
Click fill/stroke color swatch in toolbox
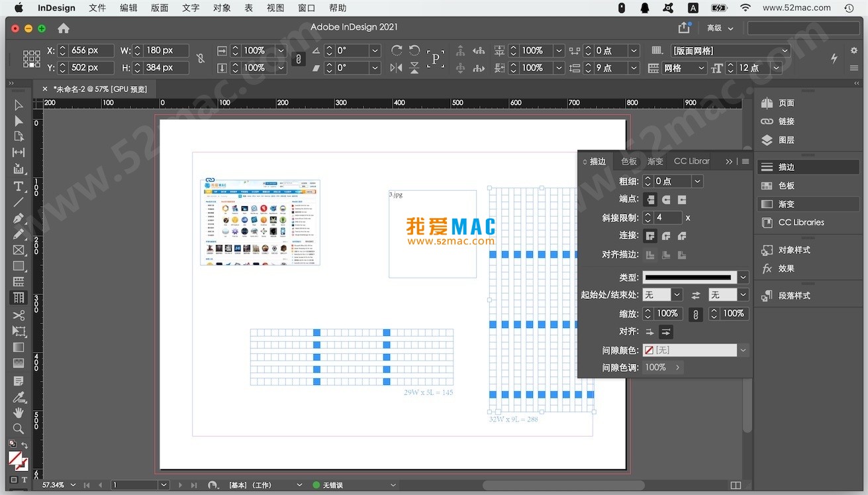(x=18, y=460)
